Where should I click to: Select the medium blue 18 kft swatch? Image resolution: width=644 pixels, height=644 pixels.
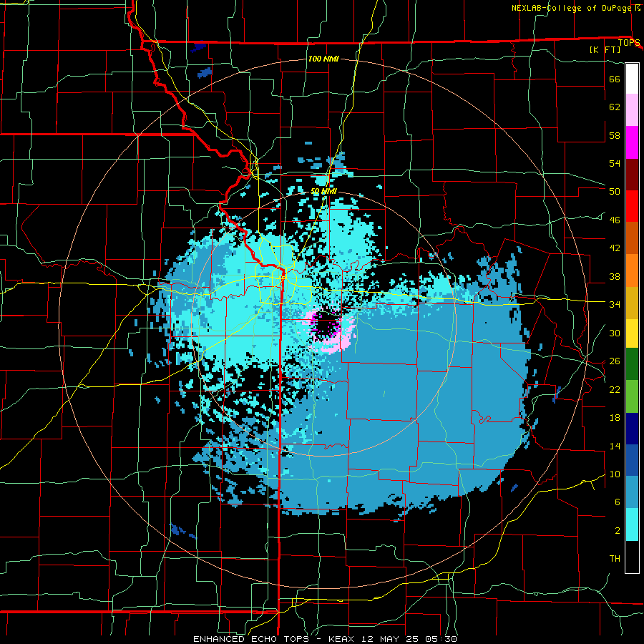point(632,460)
